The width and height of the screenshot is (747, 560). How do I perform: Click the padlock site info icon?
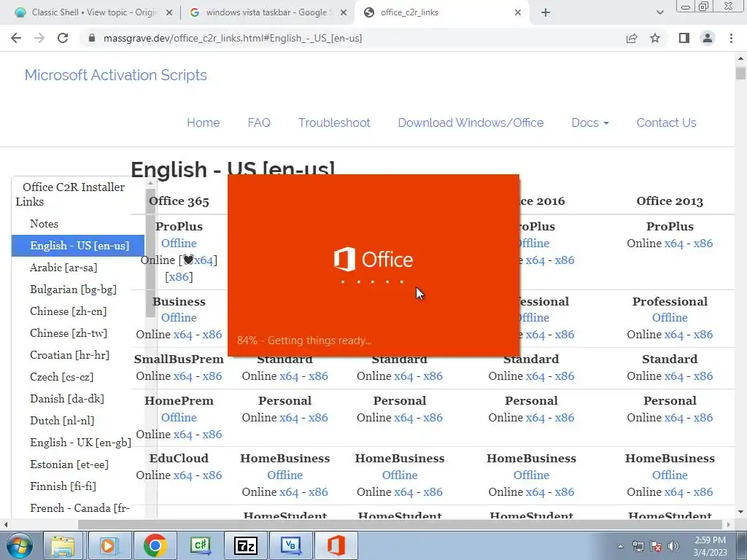(93, 38)
